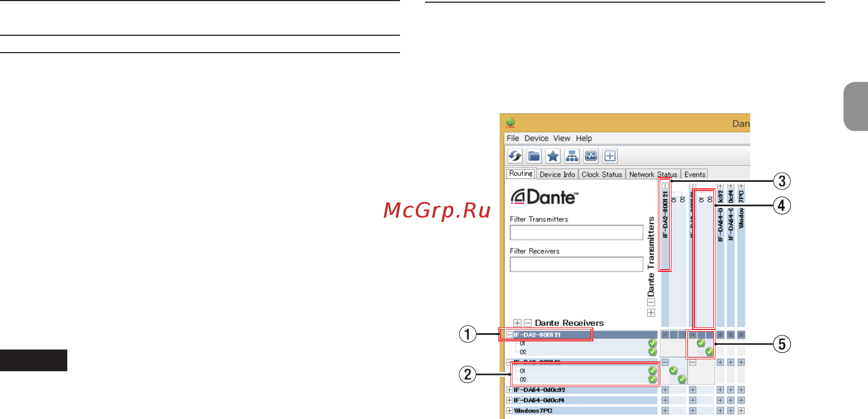Switch to the Events tab
The image size is (868, 419).
tap(695, 174)
